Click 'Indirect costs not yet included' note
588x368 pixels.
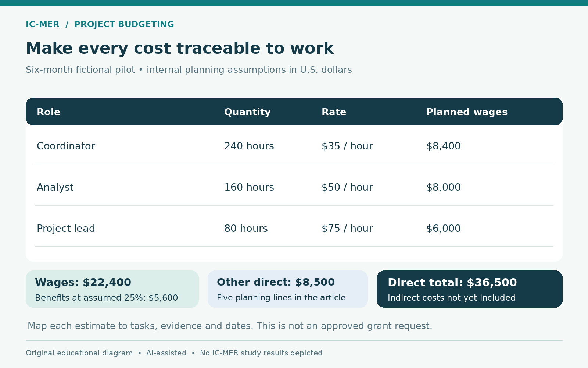[x=452, y=298]
